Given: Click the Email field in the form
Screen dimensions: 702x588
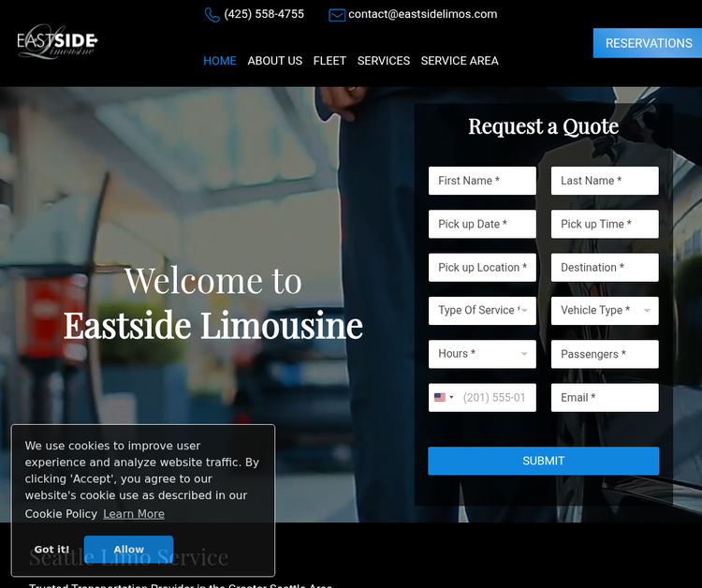Looking at the screenshot, I should (x=605, y=397).
